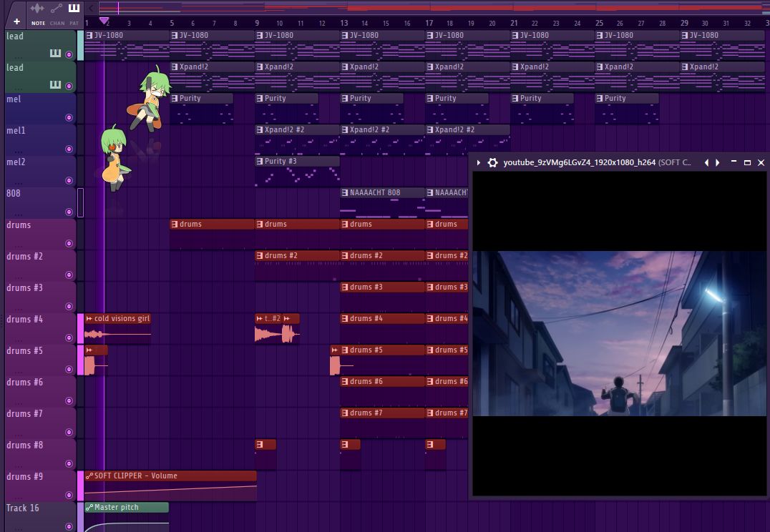Image resolution: width=770 pixels, height=532 pixels.
Task: Toggle mute on the drums #9 track
Action: (x=69, y=495)
